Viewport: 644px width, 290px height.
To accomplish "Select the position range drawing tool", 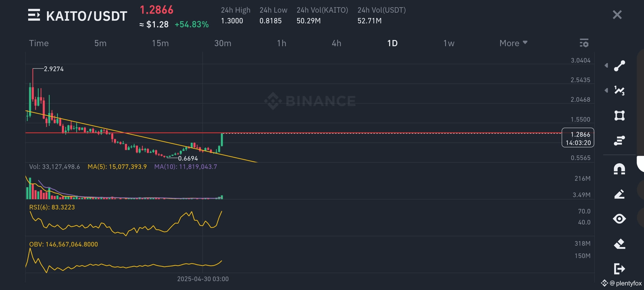I will 619,140.
